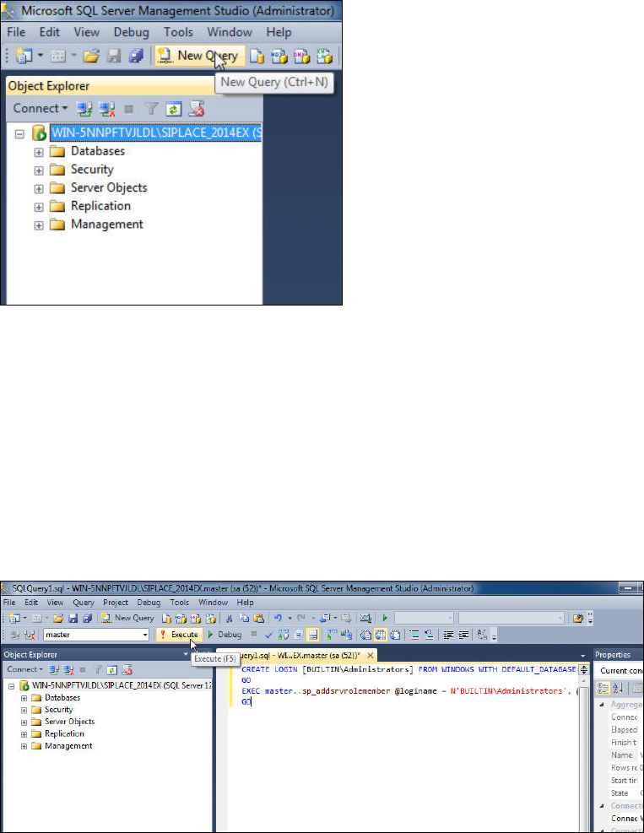Expand Databases folder in bottom Object Explorer
The image size is (644, 833).
pyautogui.click(x=24, y=698)
